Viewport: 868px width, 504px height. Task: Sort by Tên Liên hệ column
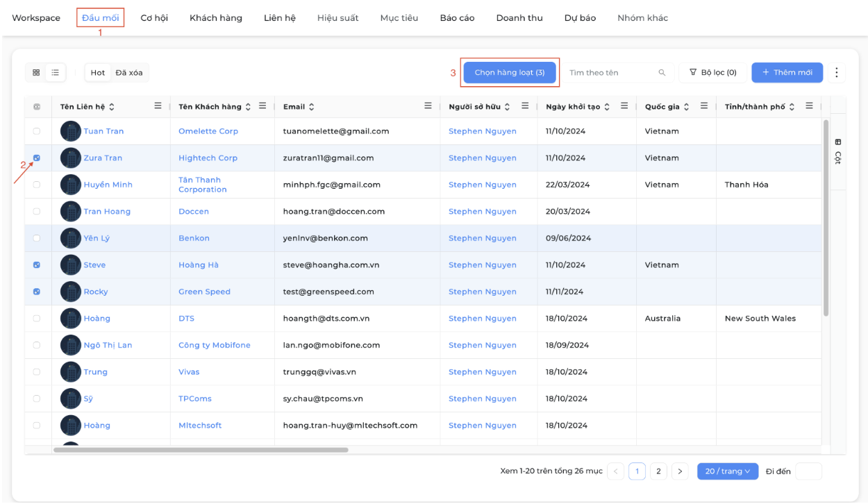click(x=112, y=107)
